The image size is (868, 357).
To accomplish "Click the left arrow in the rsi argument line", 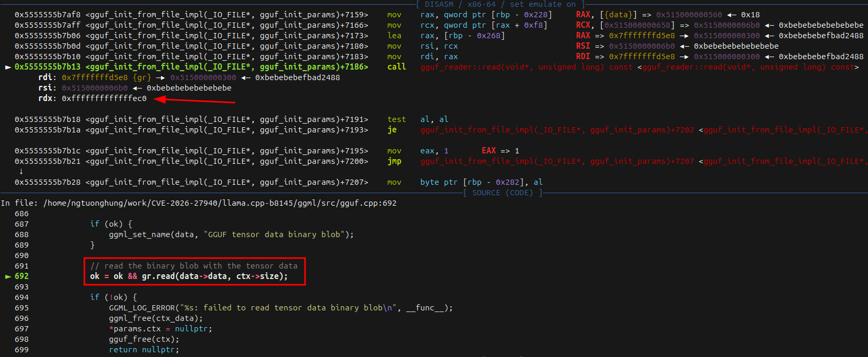I will coord(137,88).
